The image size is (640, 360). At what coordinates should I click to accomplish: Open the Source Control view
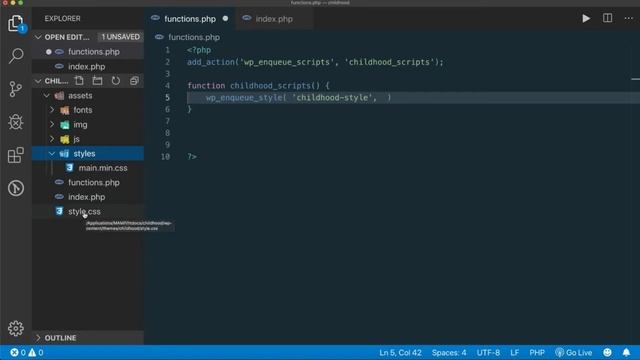click(x=16, y=89)
